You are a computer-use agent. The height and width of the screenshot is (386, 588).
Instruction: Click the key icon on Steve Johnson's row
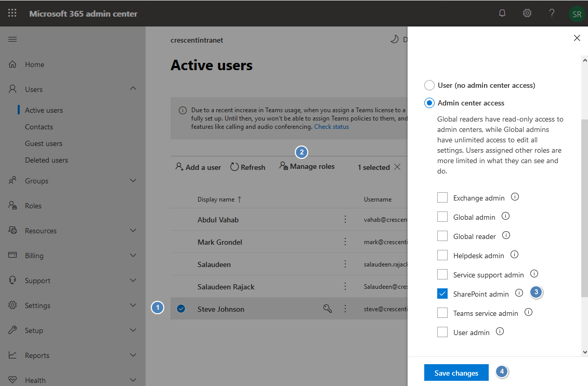327,309
